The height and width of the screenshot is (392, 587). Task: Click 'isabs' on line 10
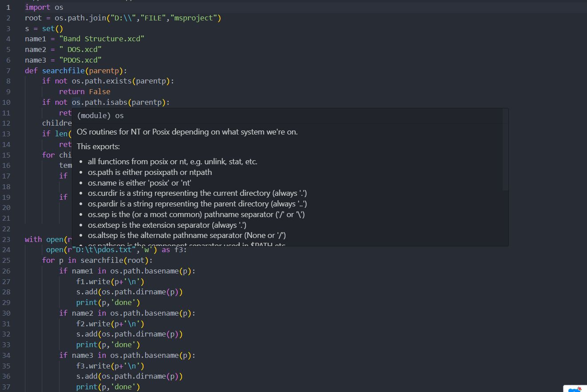(x=117, y=102)
